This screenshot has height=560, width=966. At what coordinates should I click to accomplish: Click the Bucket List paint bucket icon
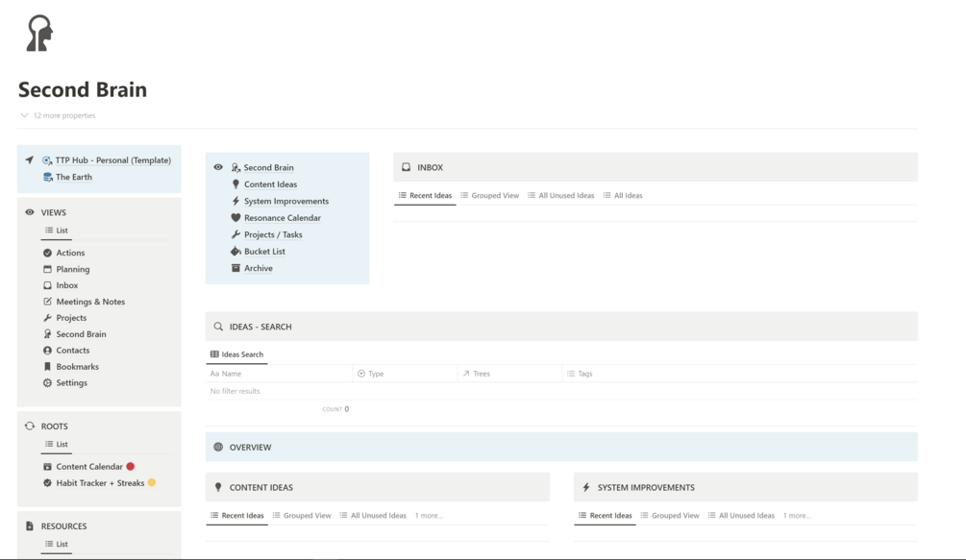click(235, 251)
